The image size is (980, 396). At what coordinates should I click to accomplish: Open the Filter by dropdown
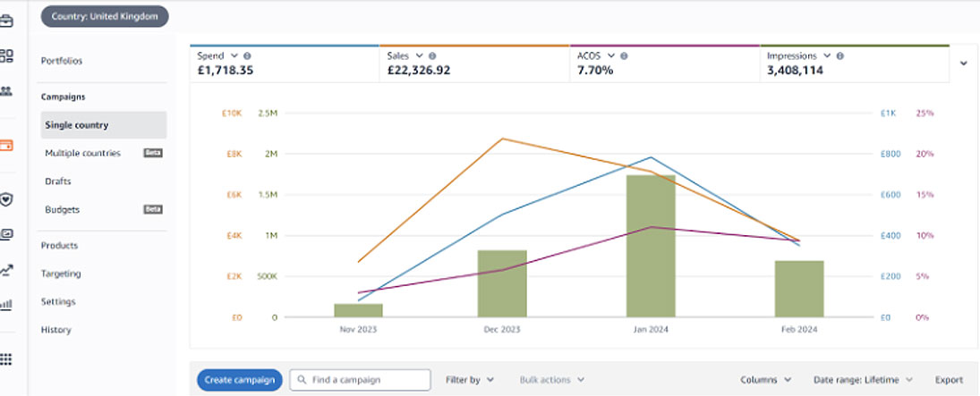coord(469,380)
